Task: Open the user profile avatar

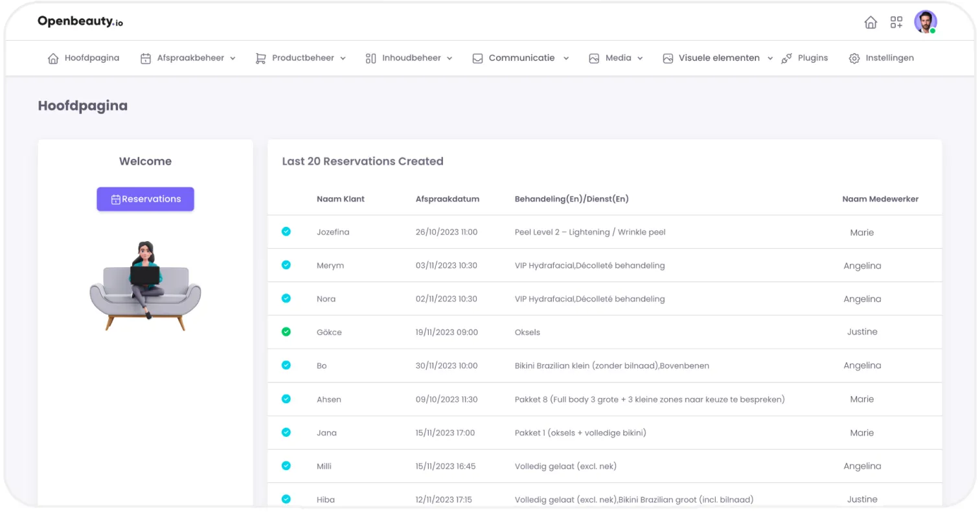Action: (926, 22)
